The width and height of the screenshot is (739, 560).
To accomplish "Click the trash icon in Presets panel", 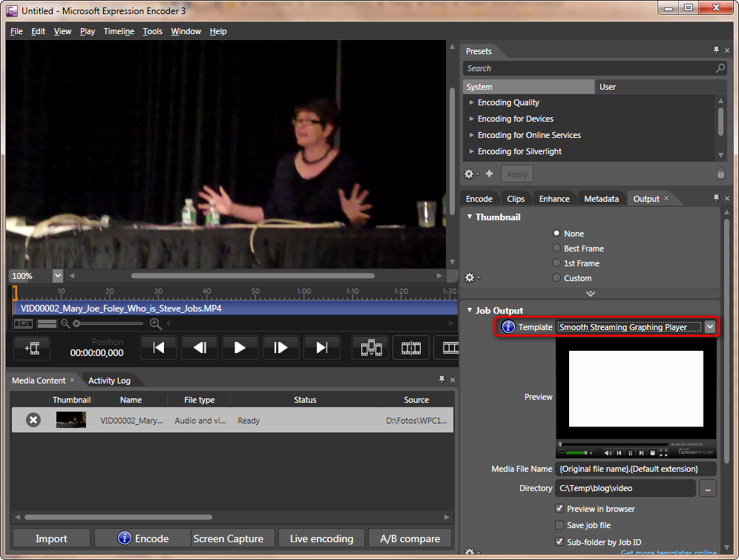I will [720, 174].
